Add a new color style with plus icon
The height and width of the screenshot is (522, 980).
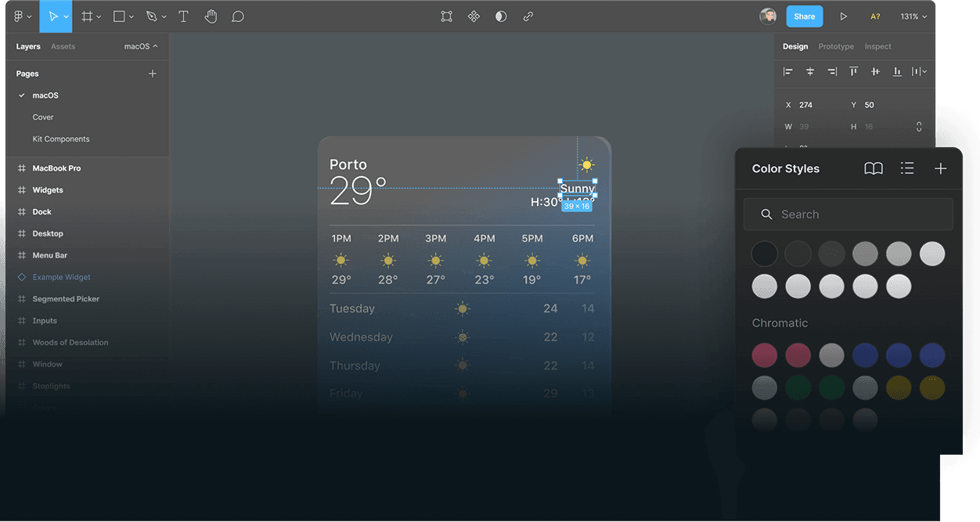click(940, 167)
